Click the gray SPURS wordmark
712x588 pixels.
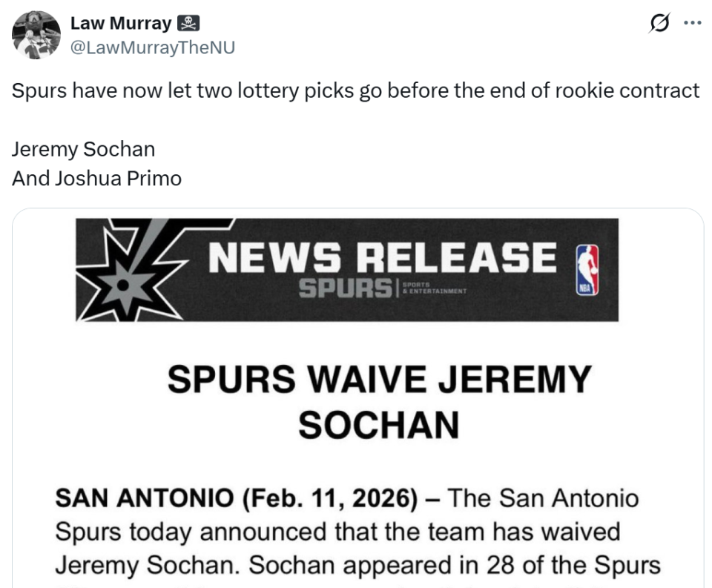345,287
